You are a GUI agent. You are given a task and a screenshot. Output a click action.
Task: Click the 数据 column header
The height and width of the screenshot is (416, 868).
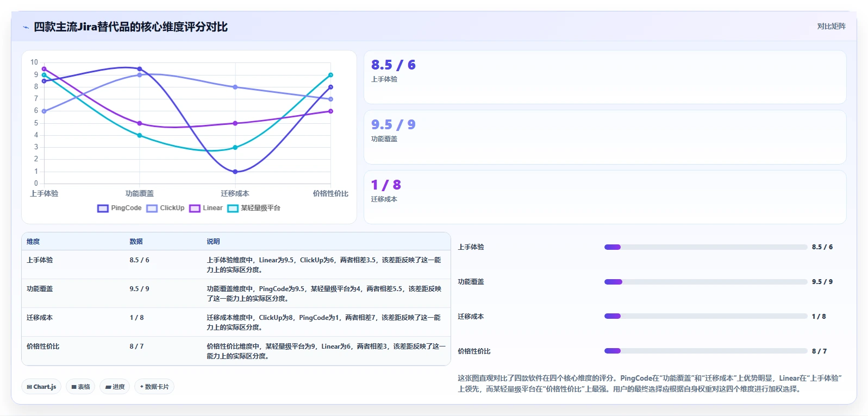coord(136,242)
